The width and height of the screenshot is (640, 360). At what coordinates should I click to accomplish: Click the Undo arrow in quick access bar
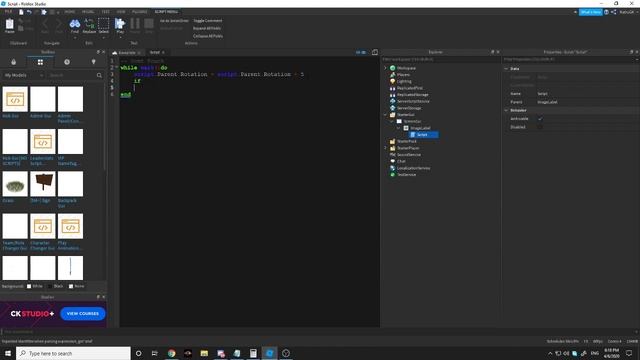coord(29,12)
